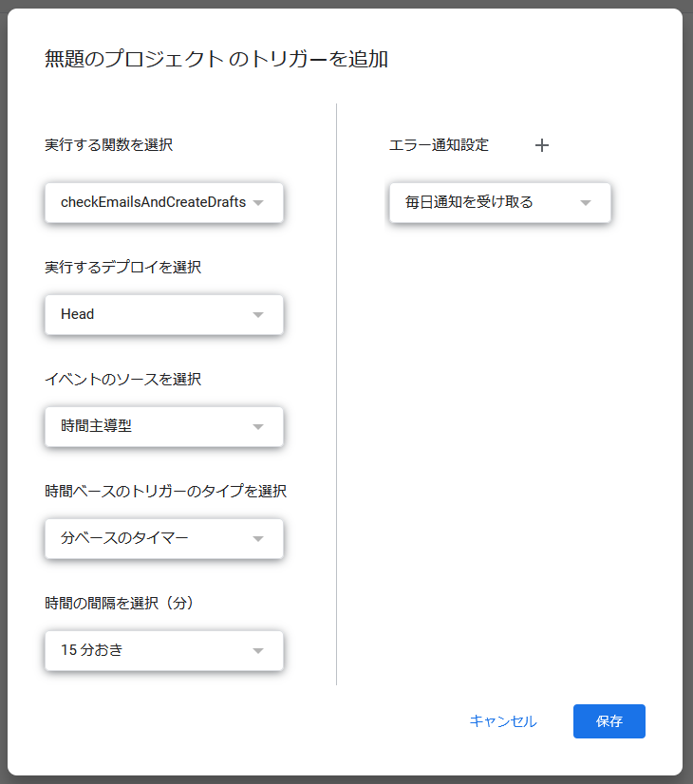Open the checkEmailsAndCreateDrafts function dropdown
This screenshot has width=693, height=784.
point(154,202)
